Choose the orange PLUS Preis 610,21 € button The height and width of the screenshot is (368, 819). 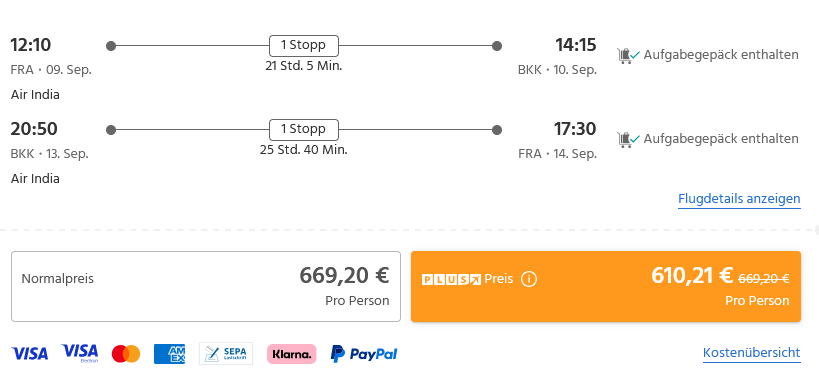tap(606, 287)
